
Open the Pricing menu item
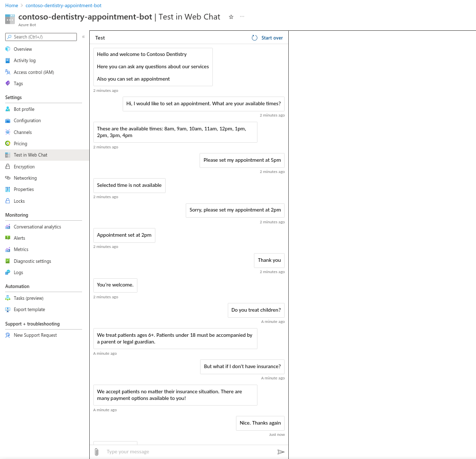[21, 143]
